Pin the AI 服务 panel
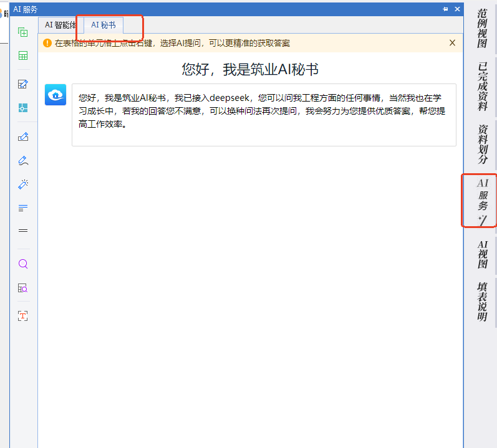The image size is (497, 448). (x=445, y=9)
